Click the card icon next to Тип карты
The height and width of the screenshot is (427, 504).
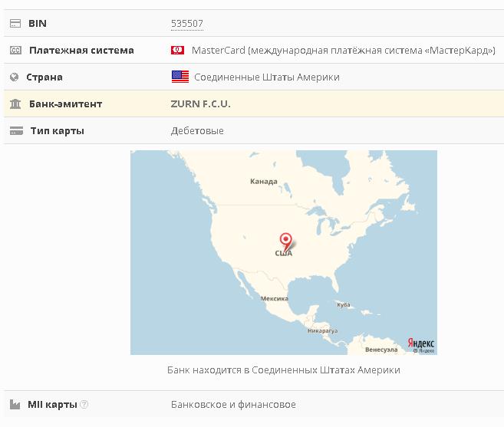(x=15, y=131)
